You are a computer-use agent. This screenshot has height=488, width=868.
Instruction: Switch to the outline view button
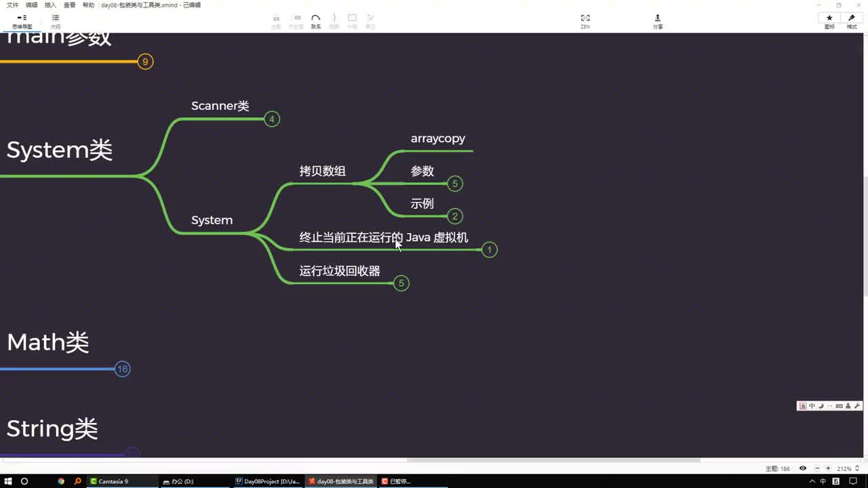(x=55, y=21)
